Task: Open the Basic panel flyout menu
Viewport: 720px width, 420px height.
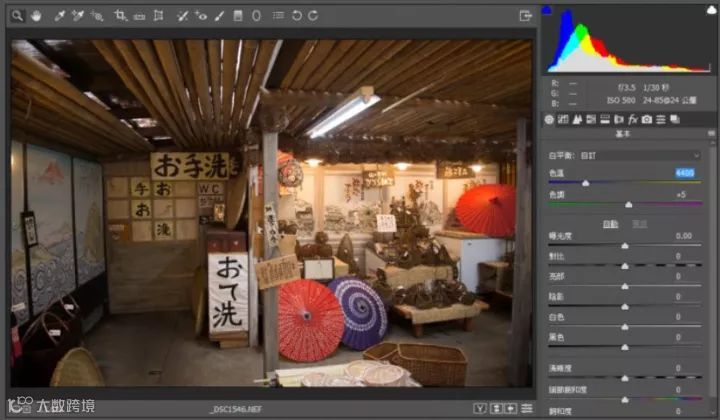Action: coord(711,134)
